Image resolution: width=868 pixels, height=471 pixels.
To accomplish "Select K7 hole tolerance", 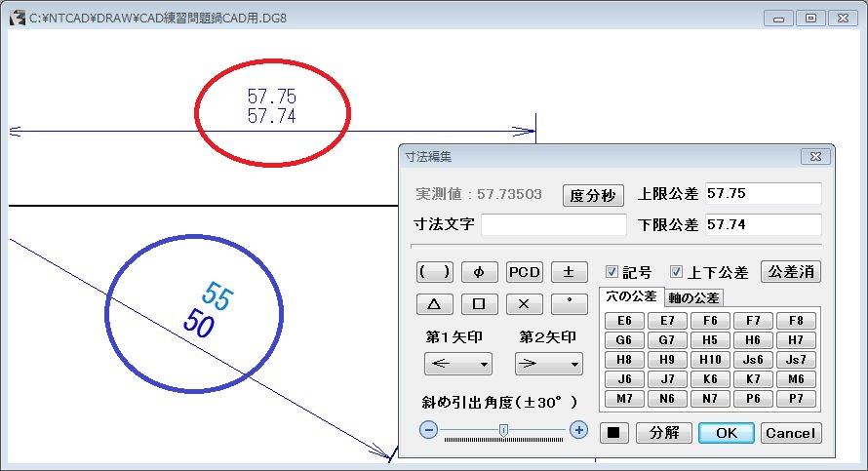I will coord(753,379).
